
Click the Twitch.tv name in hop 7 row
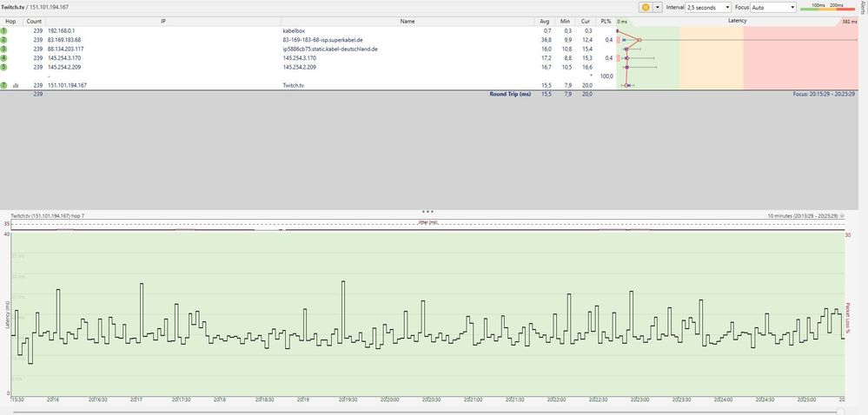pyautogui.click(x=294, y=85)
